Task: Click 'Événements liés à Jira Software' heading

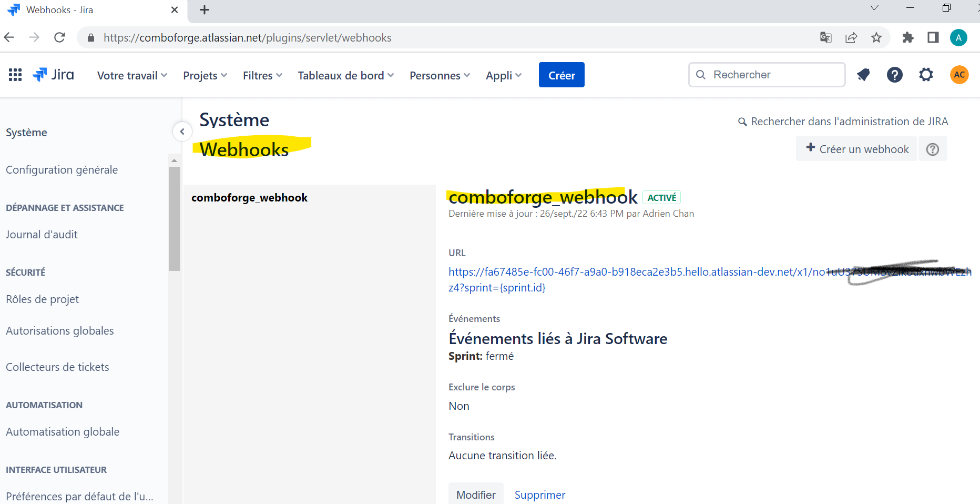Action: 558,339
